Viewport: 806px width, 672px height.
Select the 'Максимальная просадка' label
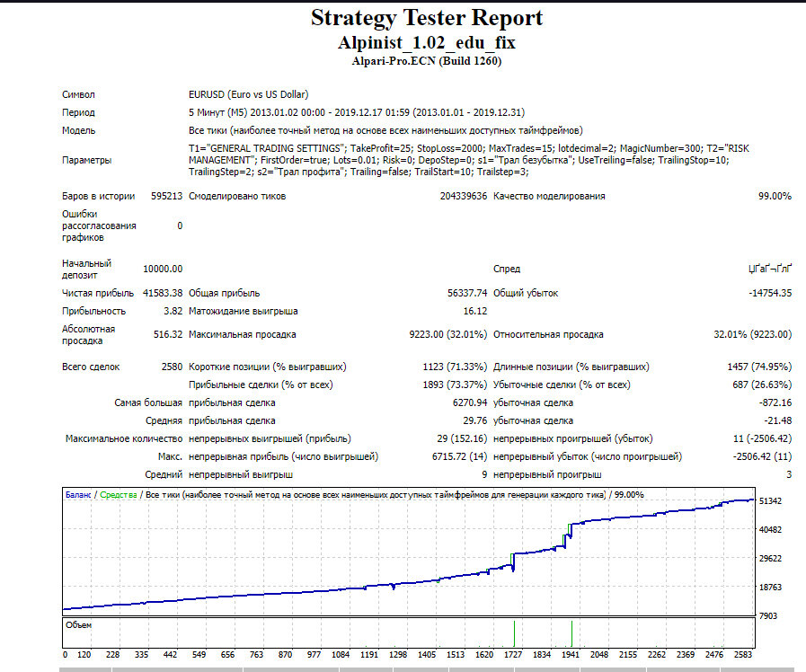(242, 334)
